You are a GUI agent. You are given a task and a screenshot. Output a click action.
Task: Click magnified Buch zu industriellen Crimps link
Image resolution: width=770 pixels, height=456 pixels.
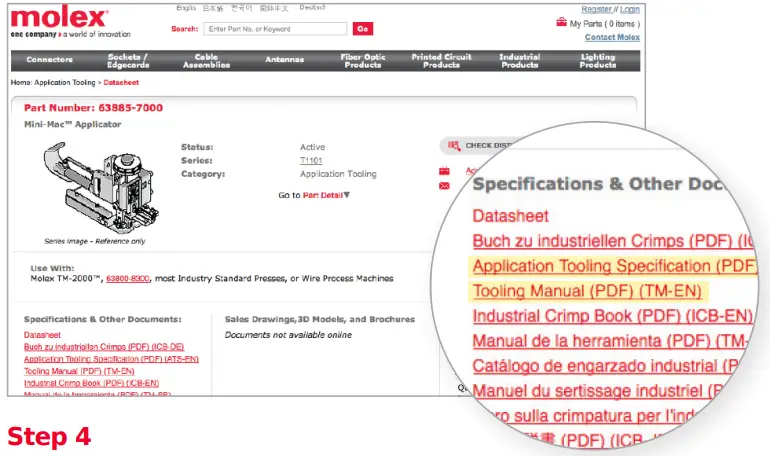click(x=612, y=241)
